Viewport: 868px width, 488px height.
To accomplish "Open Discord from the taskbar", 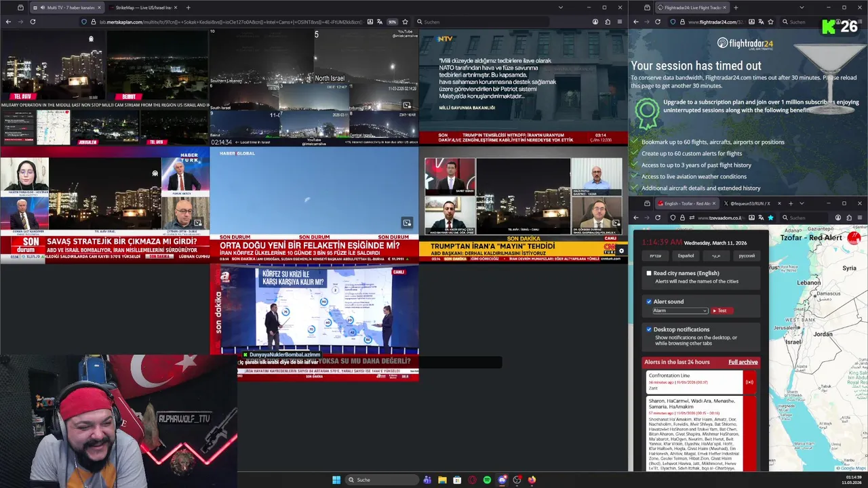I will [x=502, y=480].
